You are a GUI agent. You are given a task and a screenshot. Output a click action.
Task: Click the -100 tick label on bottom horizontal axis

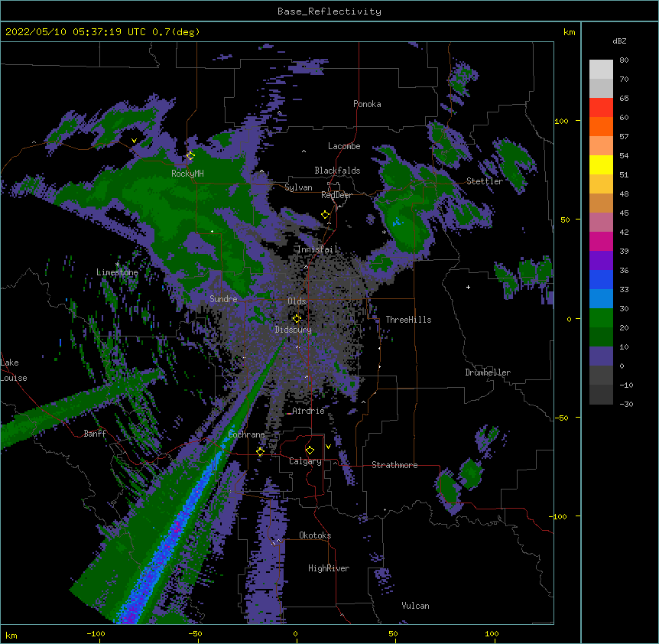pos(96,633)
